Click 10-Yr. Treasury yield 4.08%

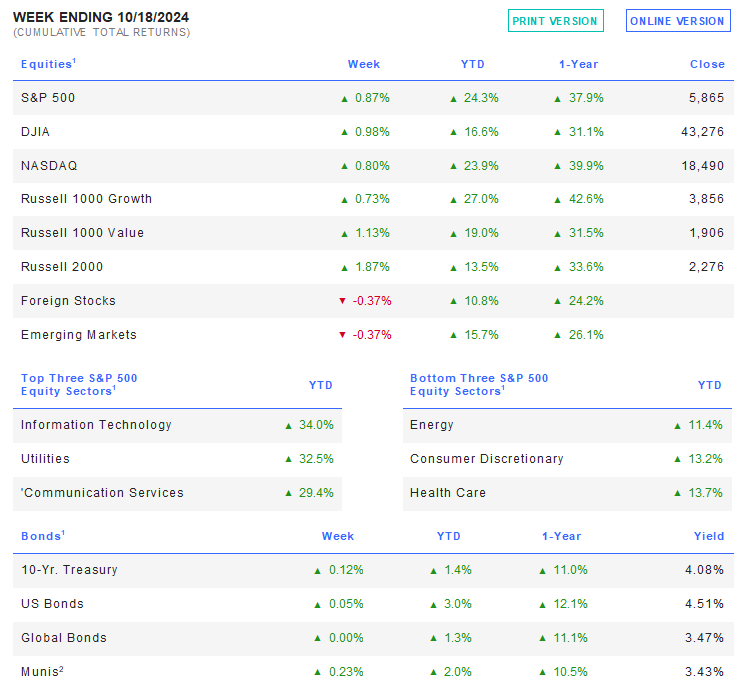click(705, 570)
